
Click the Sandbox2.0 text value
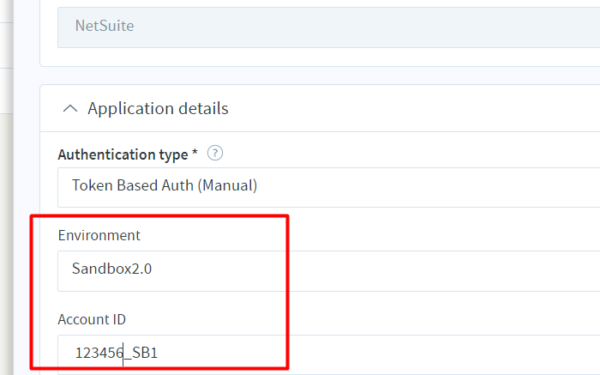click(112, 269)
